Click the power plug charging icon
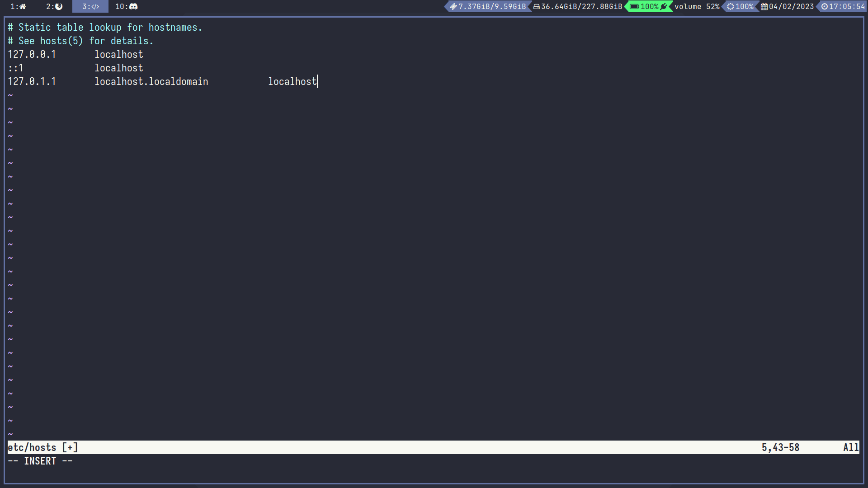 click(x=664, y=6)
